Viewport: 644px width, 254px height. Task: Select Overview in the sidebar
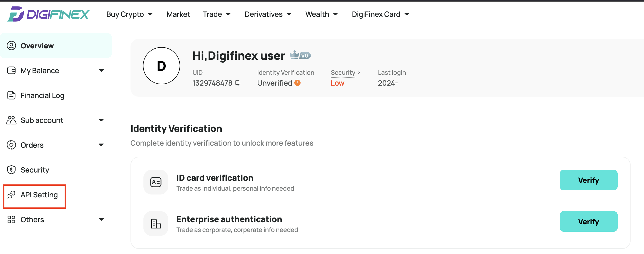[x=56, y=46]
